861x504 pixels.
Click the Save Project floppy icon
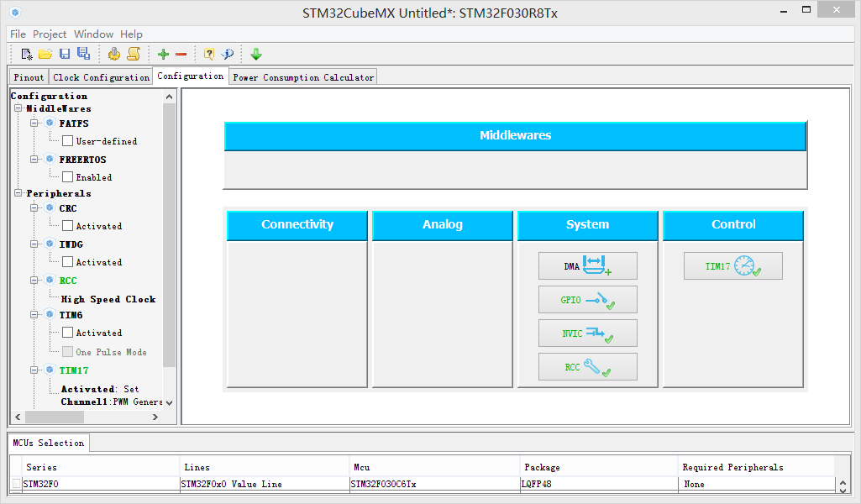coord(65,54)
